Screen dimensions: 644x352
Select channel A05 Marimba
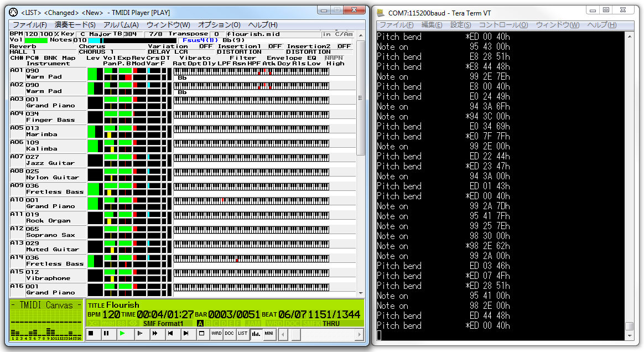click(x=48, y=131)
